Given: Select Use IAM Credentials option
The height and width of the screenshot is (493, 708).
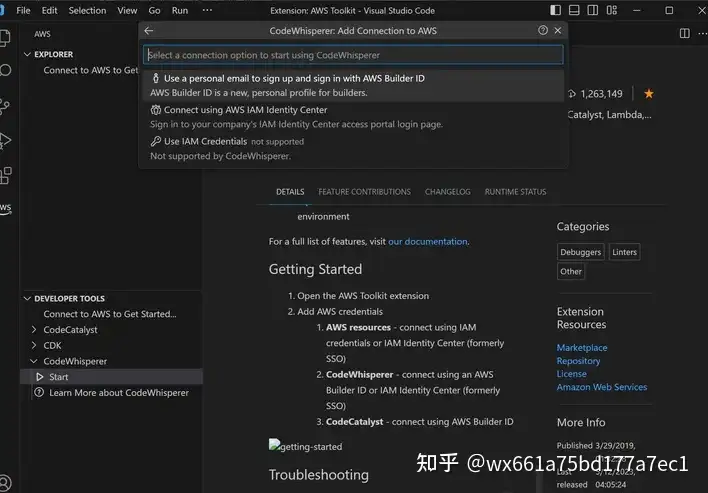Looking at the screenshot, I should pyautogui.click(x=354, y=149).
